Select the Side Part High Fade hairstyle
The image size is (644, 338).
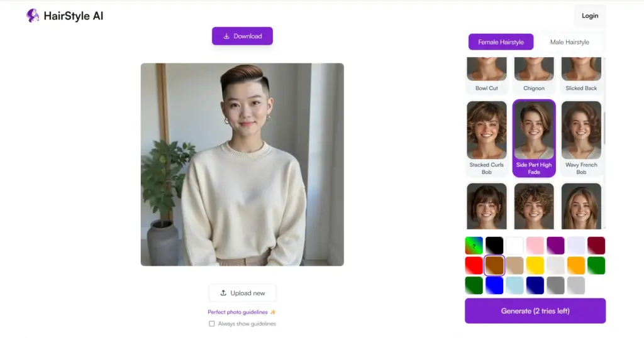pyautogui.click(x=534, y=138)
